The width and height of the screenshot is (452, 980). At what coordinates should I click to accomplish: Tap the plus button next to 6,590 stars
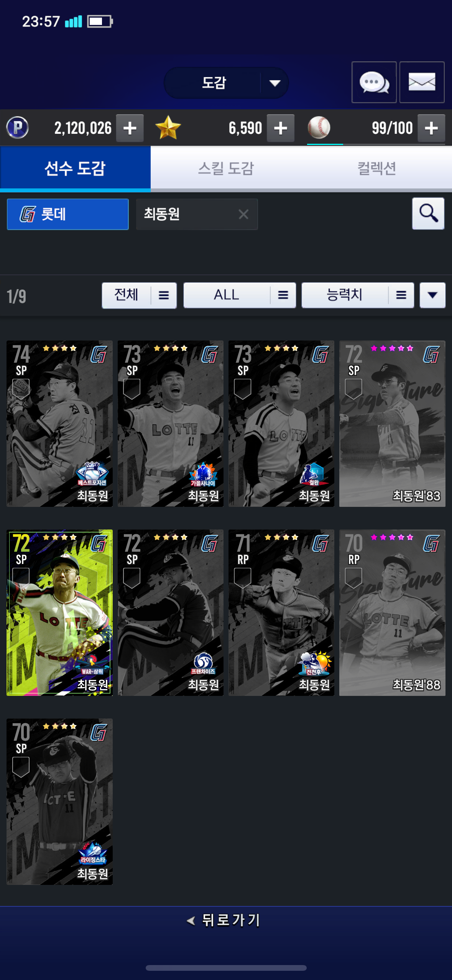(281, 128)
